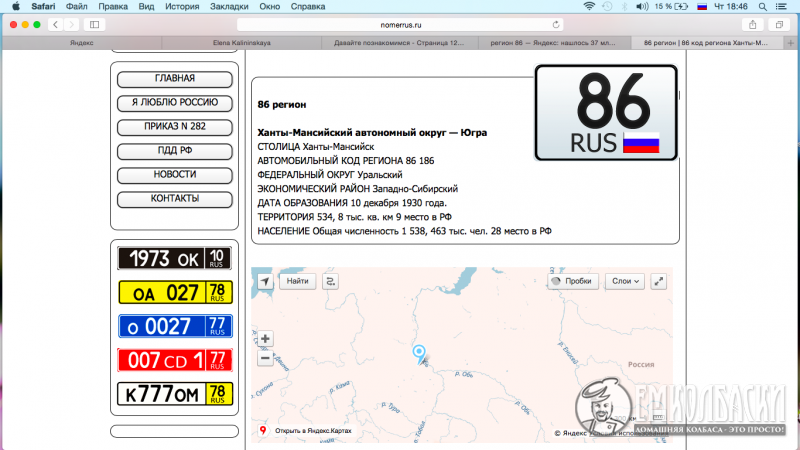The width and height of the screenshot is (800, 450).
Task: Zoom in on the map
Action: (265, 338)
